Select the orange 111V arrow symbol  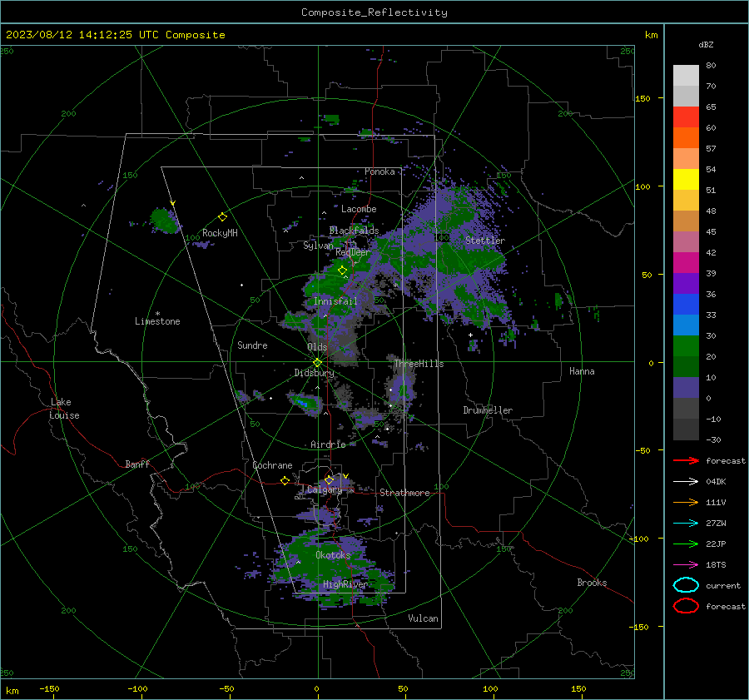click(x=686, y=502)
